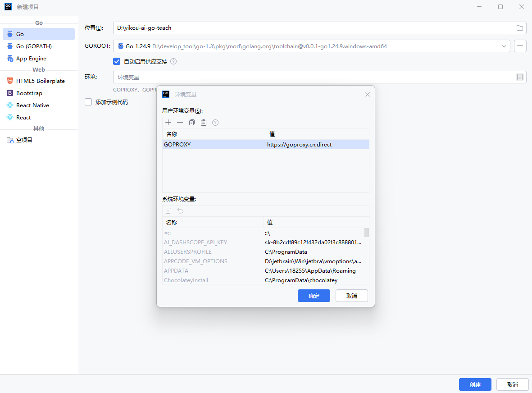Select Go project type
This screenshot has width=532, height=393.
coord(39,34)
